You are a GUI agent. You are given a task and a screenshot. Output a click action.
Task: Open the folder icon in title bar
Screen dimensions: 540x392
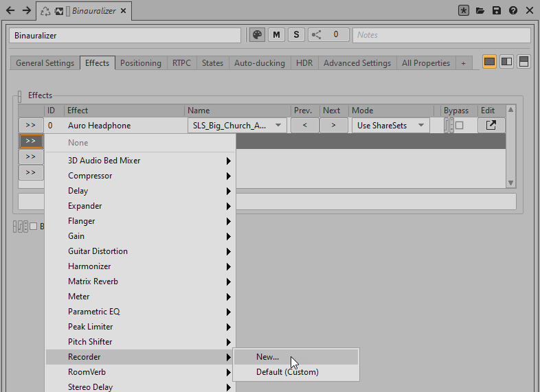[x=480, y=11]
